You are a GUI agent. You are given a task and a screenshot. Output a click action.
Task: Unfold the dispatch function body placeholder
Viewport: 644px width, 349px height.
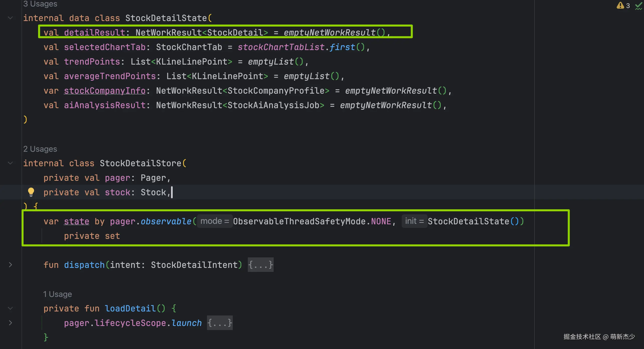click(x=261, y=265)
